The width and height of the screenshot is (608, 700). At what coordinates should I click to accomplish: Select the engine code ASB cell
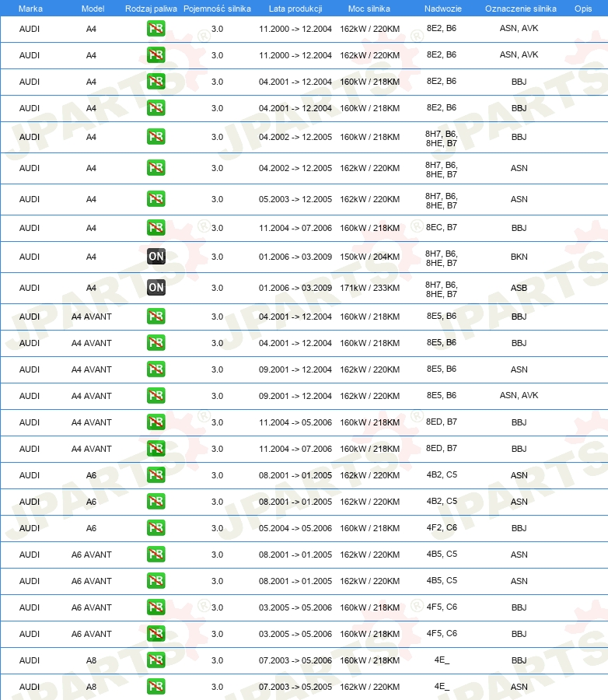519,288
